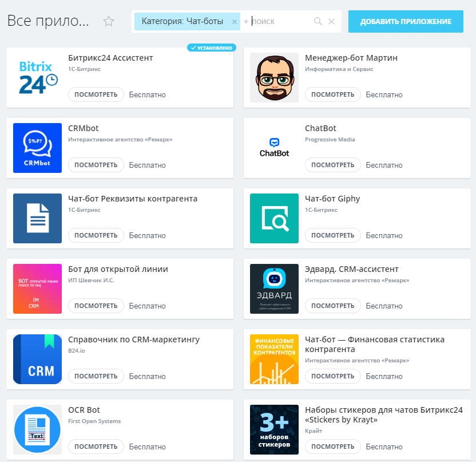Open Чат-бот — Финансовая статистика контрагента title
This screenshot has height=462, width=476.
pyautogui.click(x=375, y=345)
